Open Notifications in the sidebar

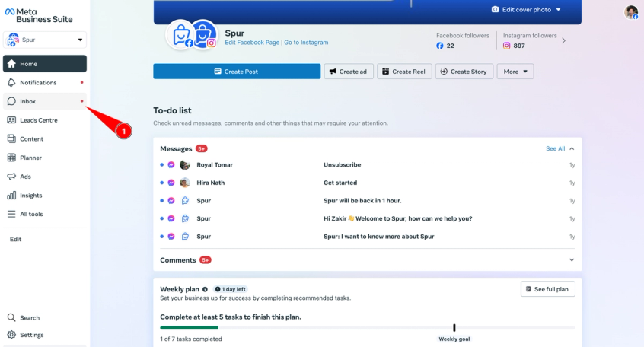[x=45, y=82]
